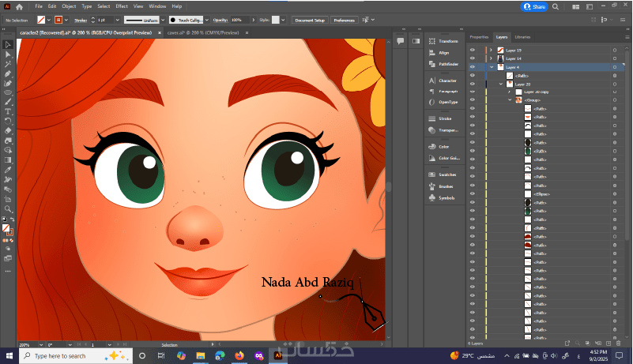This screenshot has height=364, width=633.
Task: Click the Document Setup button
Action: coord(310,21)
